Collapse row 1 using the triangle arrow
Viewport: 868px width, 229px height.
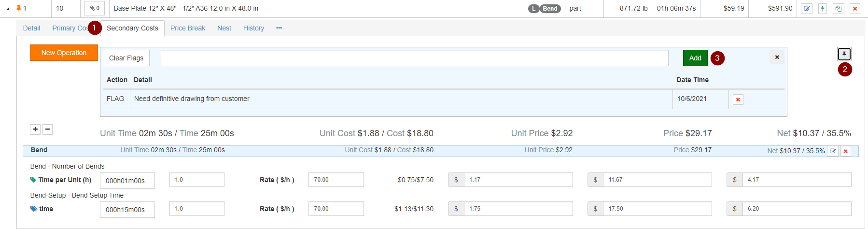coord(8,9)
